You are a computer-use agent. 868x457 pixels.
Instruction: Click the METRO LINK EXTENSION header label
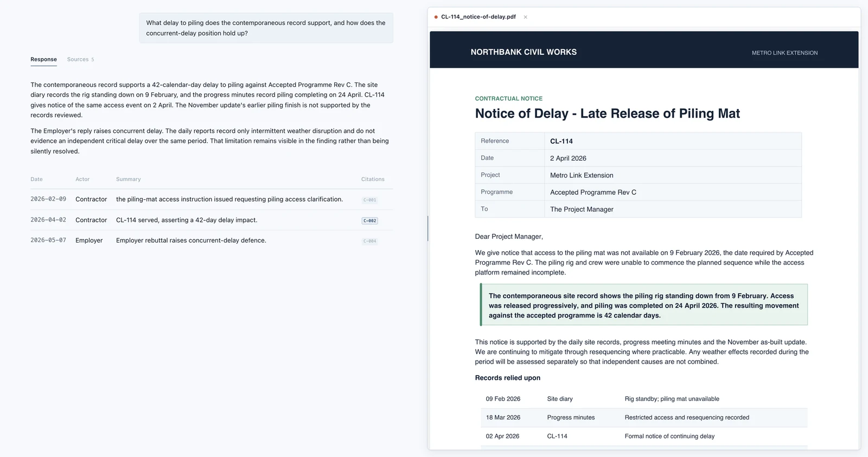pos(784,53)
